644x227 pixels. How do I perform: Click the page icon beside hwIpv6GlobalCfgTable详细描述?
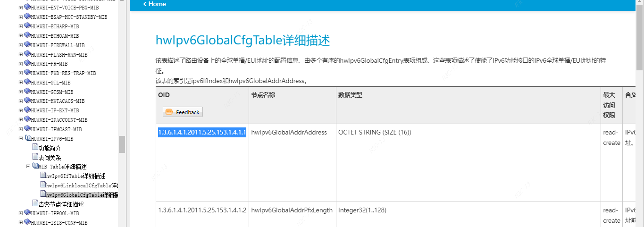[x=43, y=194]
